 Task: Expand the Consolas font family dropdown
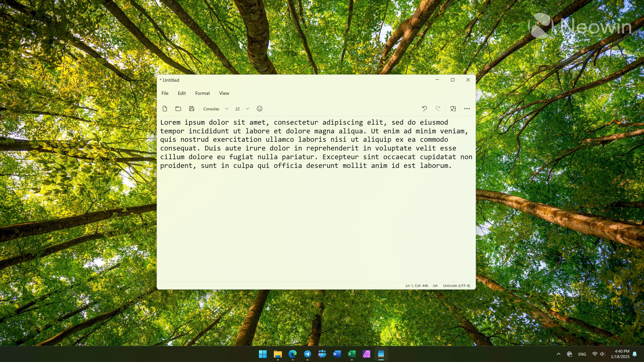click(216, 109)
